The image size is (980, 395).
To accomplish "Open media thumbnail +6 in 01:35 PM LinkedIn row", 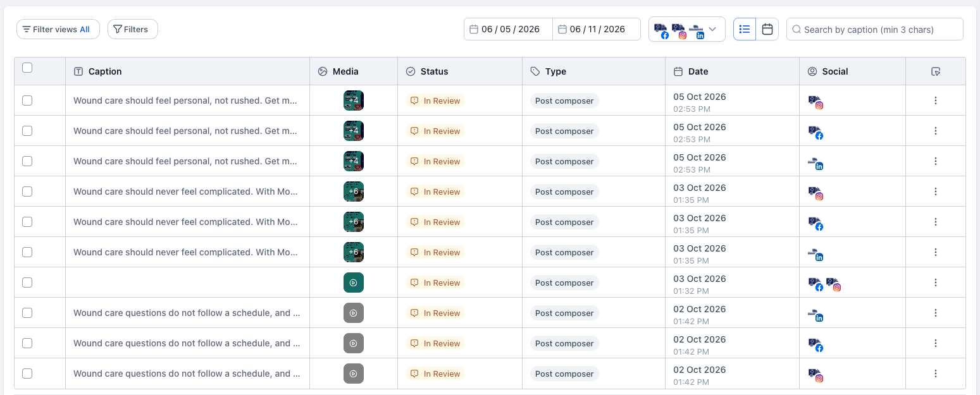I will pyautogui.click(x=354, y=252).
